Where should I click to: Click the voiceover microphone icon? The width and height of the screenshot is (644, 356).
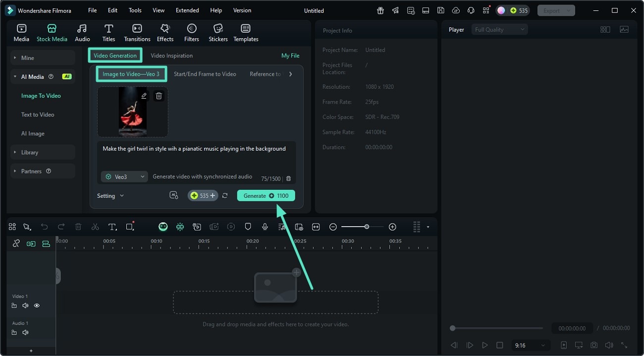coord(265,227)
